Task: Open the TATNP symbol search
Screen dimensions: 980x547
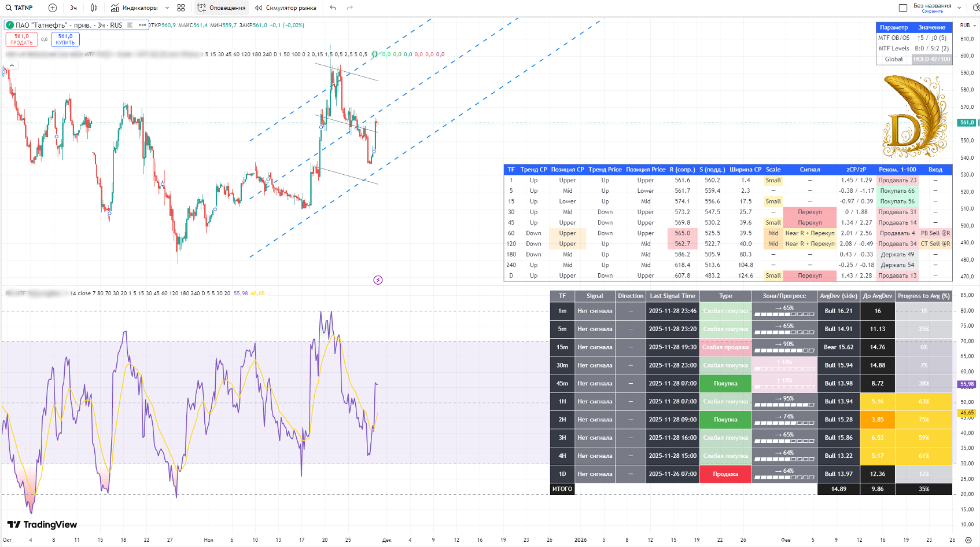Action: (19, 8)
